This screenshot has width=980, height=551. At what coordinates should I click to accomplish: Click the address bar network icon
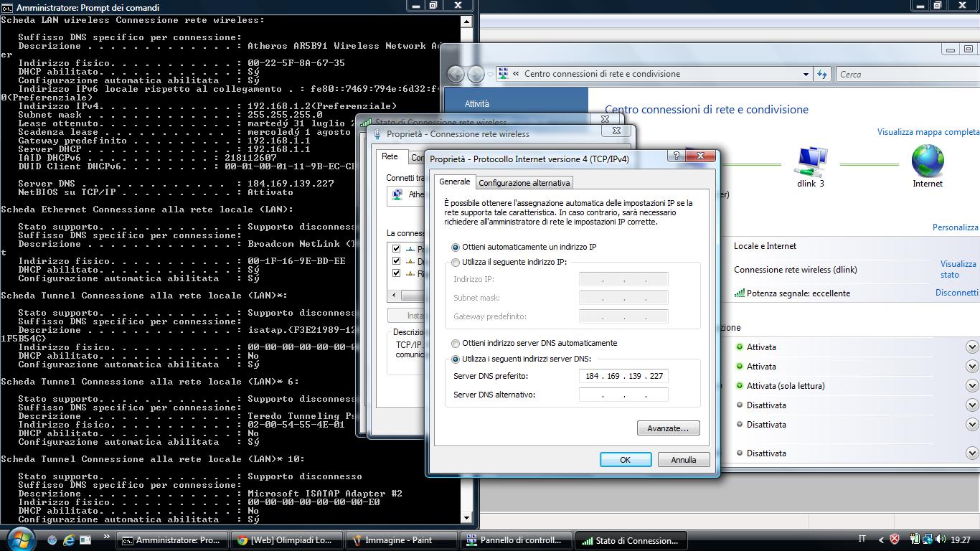click(x=503, y=73)
